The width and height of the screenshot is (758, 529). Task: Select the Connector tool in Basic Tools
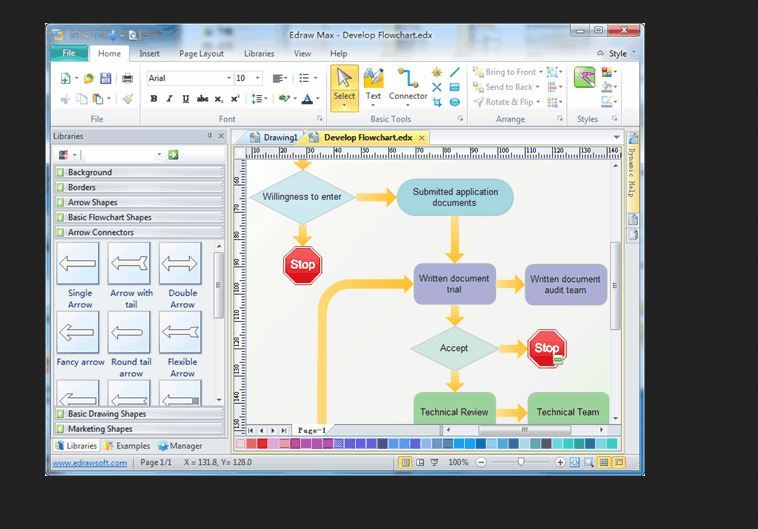pos(407,86)
